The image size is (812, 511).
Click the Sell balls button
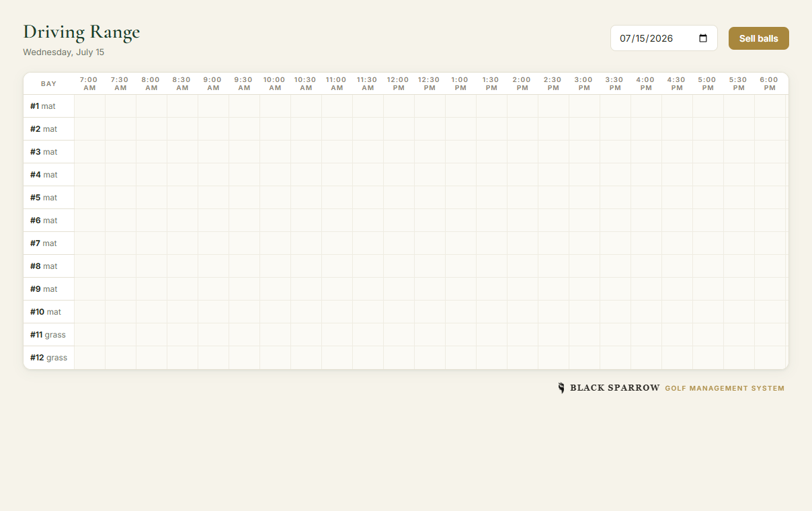coord(759,38)
